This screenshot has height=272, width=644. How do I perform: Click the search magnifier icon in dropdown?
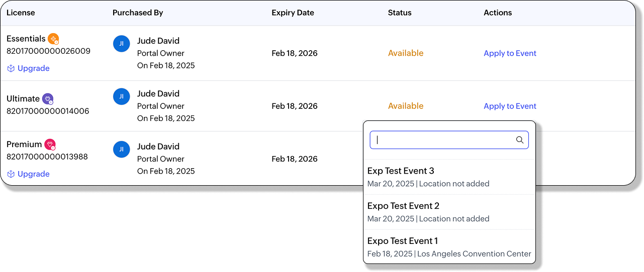pos(520,140)
